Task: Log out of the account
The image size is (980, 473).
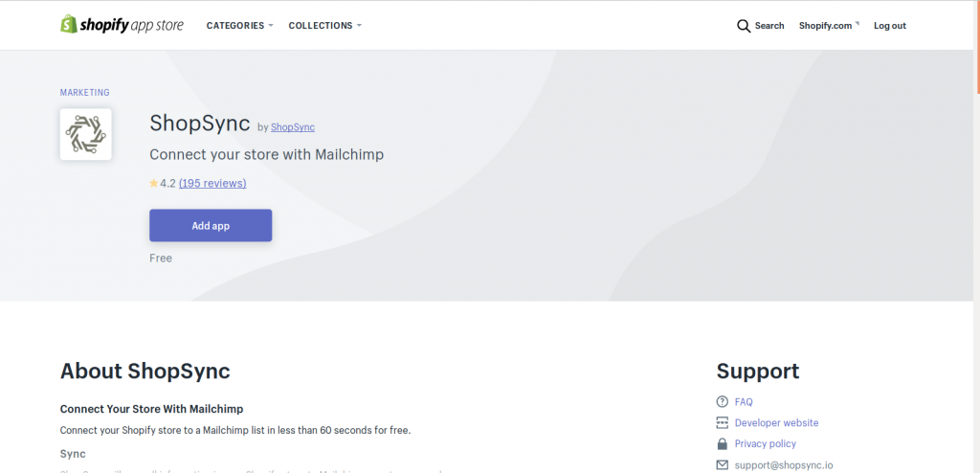Action: [x=889, y=26]
